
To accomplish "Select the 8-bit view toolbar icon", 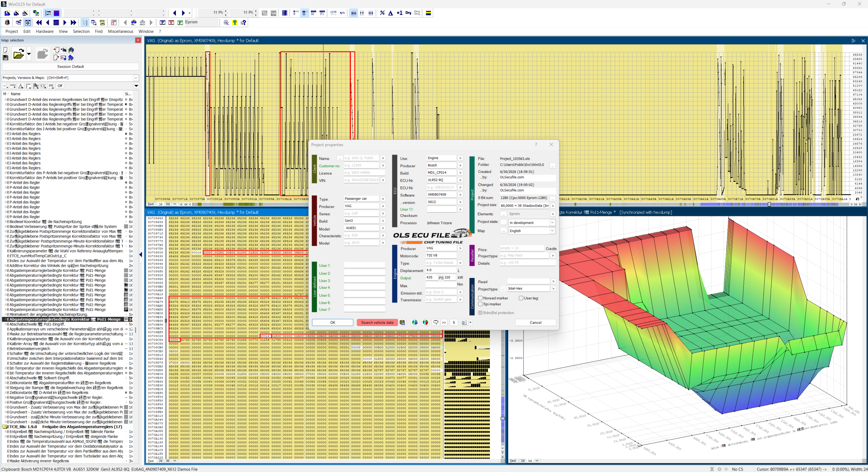I will coord(295,13).
